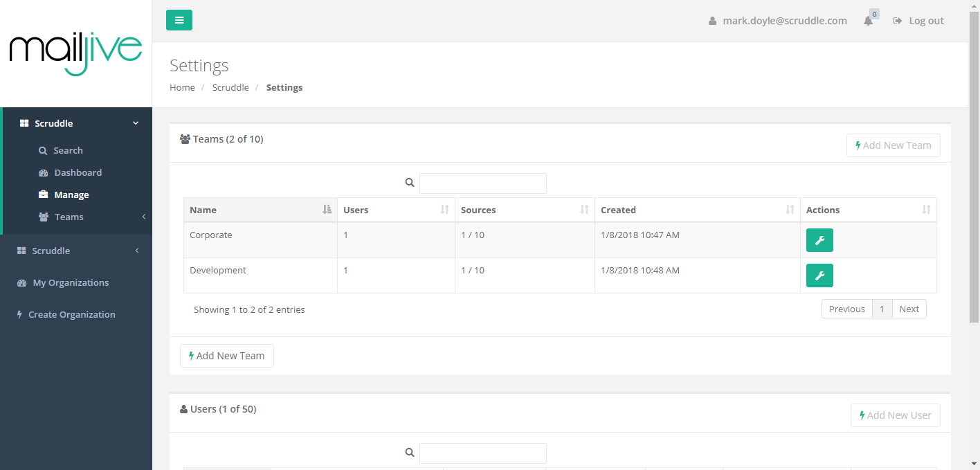Click the Teams search input field
Screen dimensions: 980x470
pyautogui.click(x=482, y=183)
